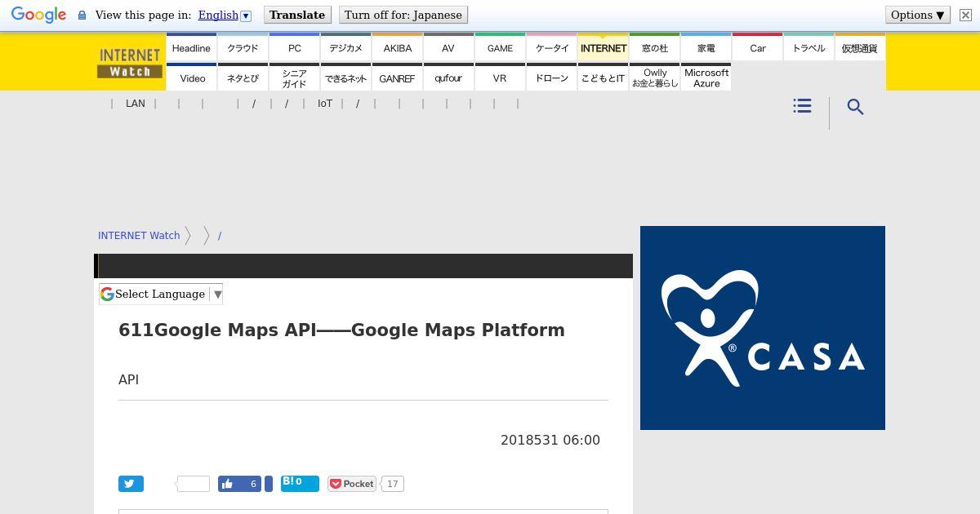
Task: Save article with Pocket button
Action: pos(351,484)
